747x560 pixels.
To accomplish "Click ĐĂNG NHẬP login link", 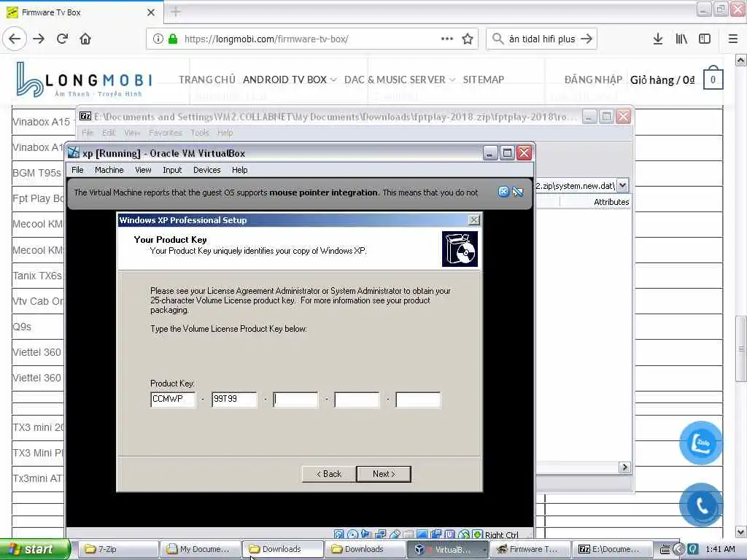I will coord(593,79).
